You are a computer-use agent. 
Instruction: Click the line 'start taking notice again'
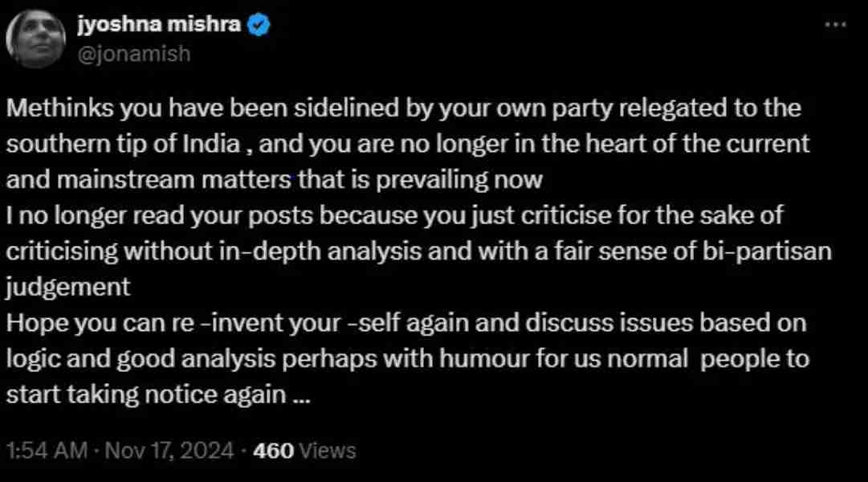[157, 394]
